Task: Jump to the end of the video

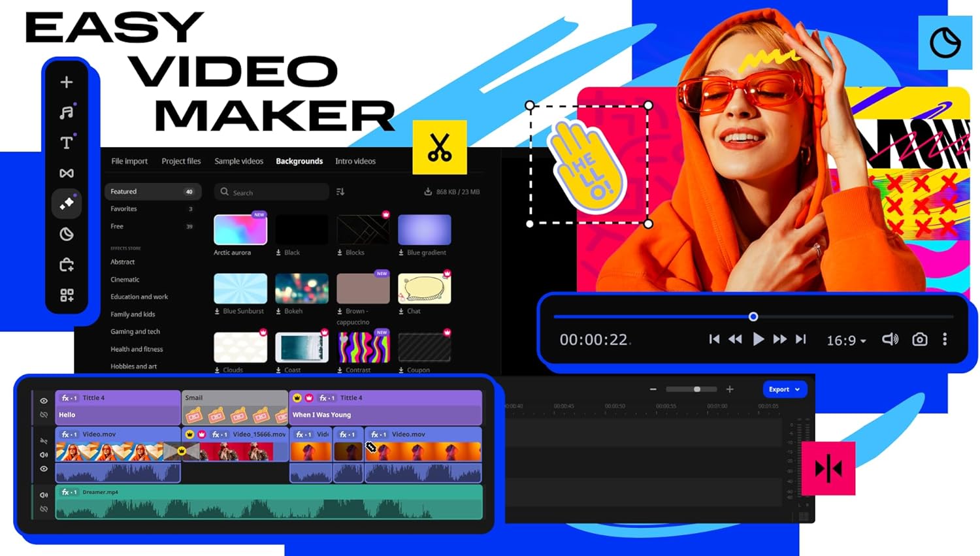Action: [801, 339]
